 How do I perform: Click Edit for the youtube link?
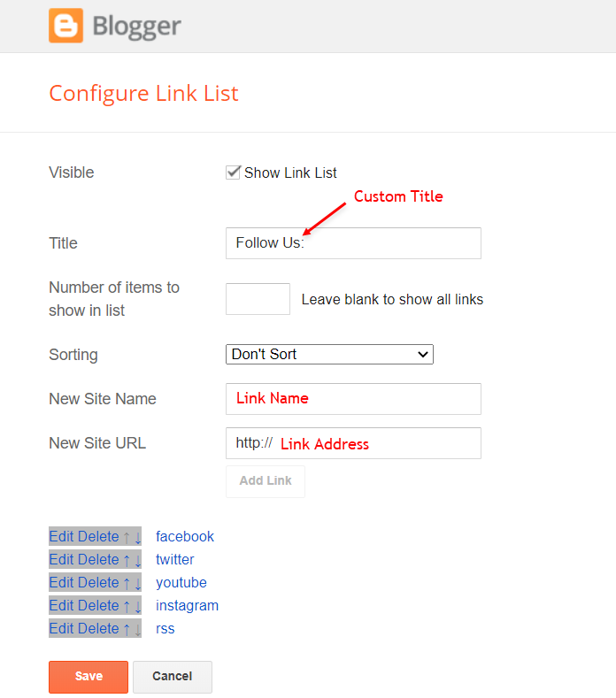click(61, 583)
